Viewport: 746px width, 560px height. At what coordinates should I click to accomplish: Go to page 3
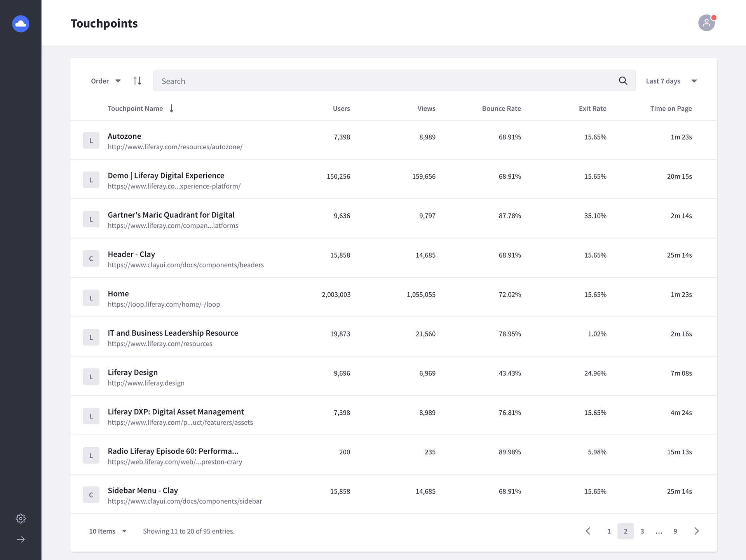click(x=642, y=531)
